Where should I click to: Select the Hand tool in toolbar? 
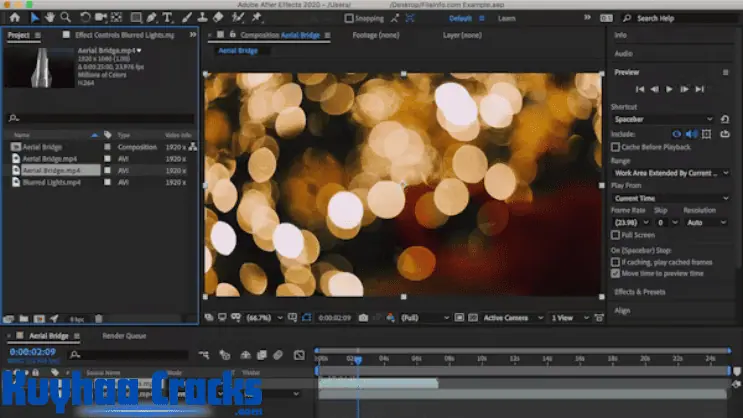(49, 17)
